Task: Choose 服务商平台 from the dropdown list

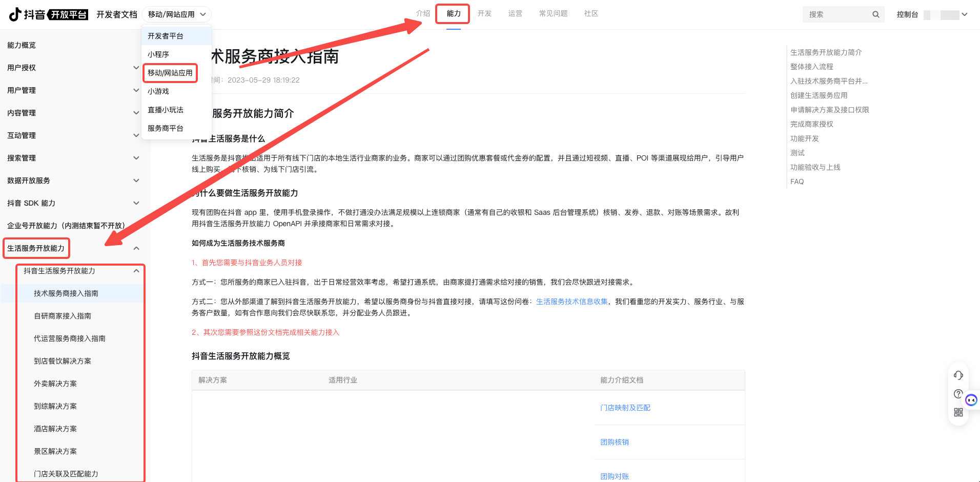Action: point(166,128)
